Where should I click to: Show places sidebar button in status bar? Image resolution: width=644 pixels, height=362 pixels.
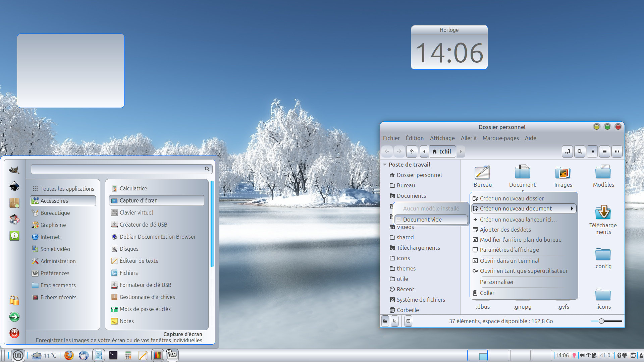pos(385,321)
